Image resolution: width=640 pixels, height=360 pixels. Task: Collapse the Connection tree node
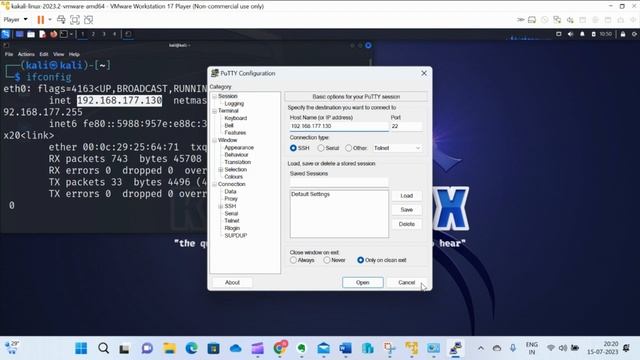(x=214, y=184)
